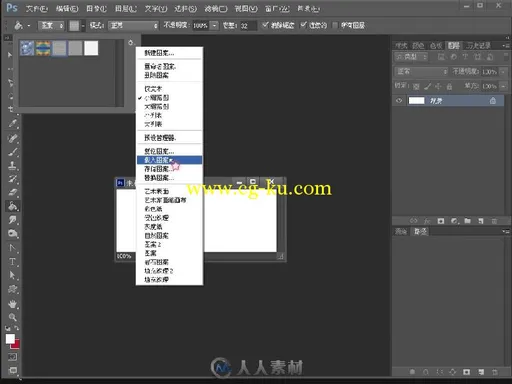Open the Layers blend mode dropdown
The width and height of the screenshot is (512, 384).
(x=421, y=72)
